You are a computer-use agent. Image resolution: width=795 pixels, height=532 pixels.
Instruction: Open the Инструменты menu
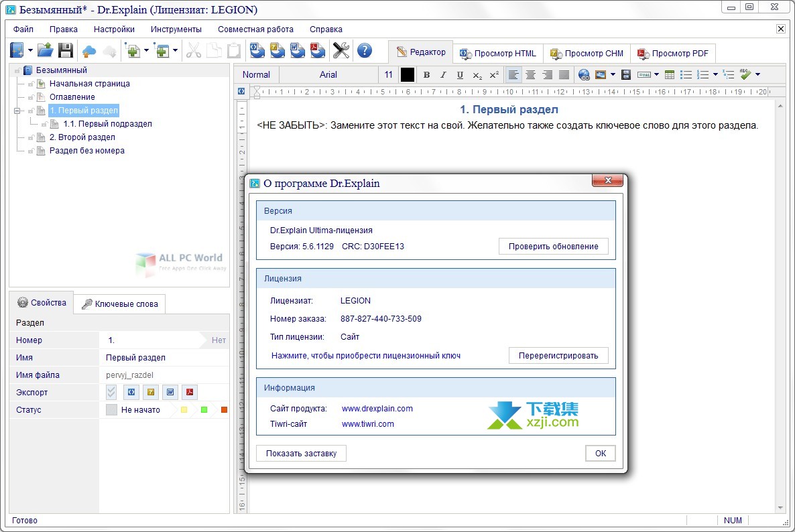coord(176,29)
